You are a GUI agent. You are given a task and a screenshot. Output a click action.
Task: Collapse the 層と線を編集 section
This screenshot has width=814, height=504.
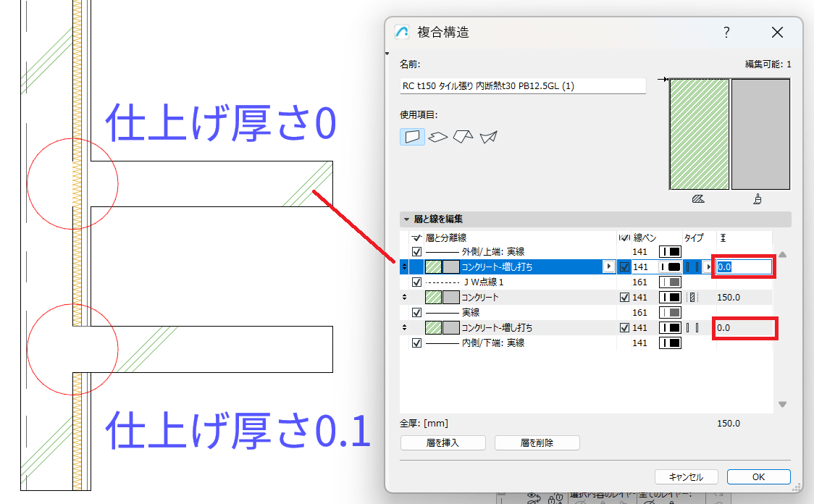[406, 219]
